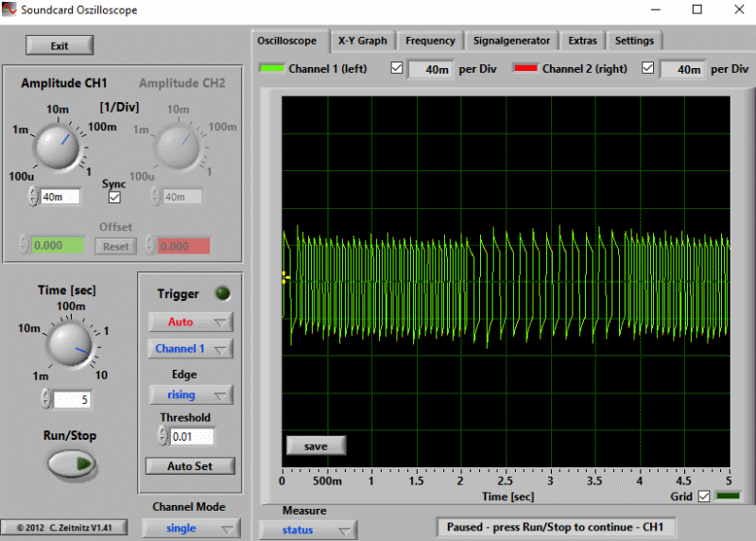Click the offset Reset button
The image size is (756, 541).
(115, 246)
